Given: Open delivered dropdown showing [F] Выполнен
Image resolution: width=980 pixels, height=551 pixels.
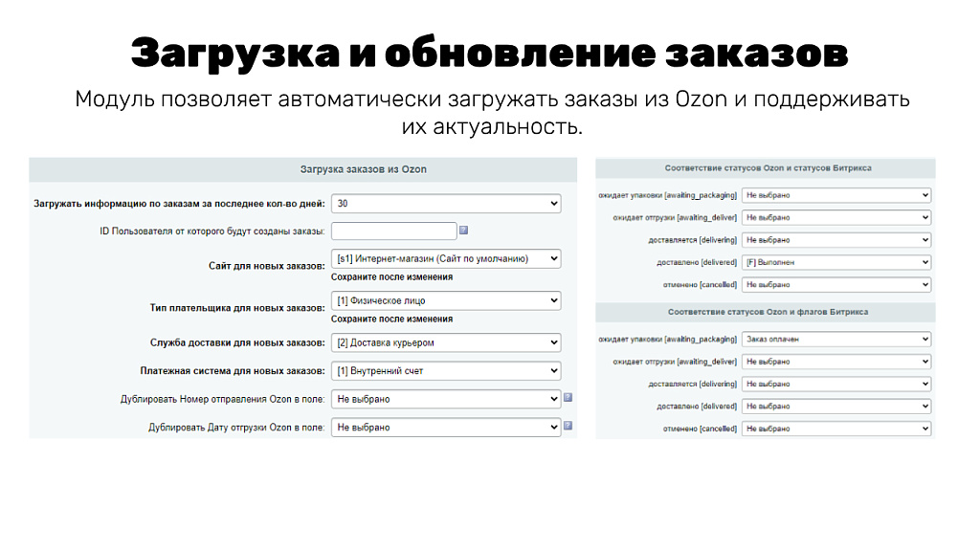Looking at the screenshot, I should click(x=835, y=262).
